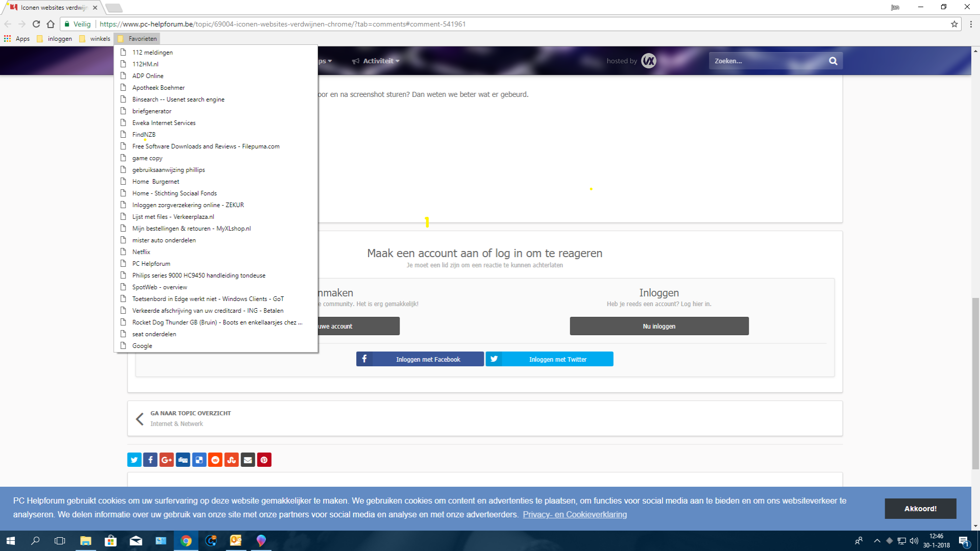Click the Veilig secure site indicator

78,24
